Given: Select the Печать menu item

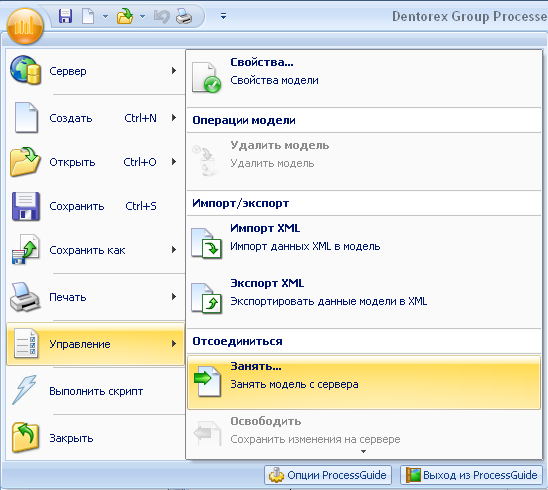Looking at the screenshot, I should [95, 297].
